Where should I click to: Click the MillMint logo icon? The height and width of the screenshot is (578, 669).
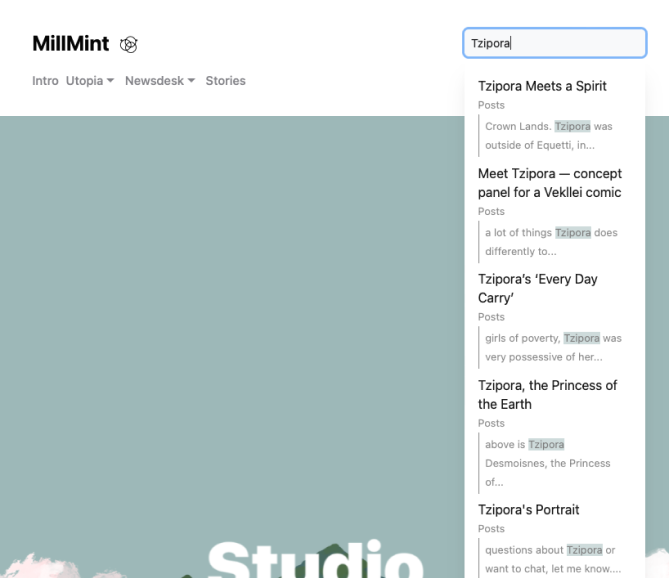point(128,44)
